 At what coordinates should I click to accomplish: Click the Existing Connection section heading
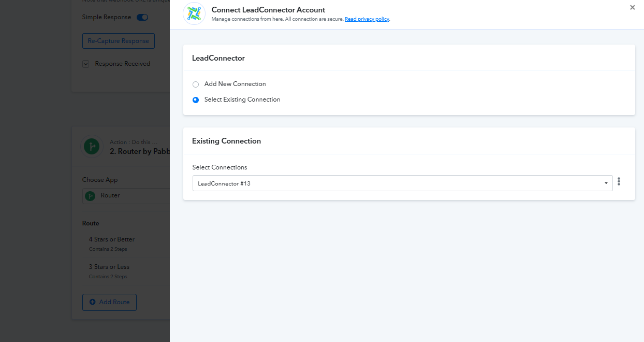tap(226, 141)
